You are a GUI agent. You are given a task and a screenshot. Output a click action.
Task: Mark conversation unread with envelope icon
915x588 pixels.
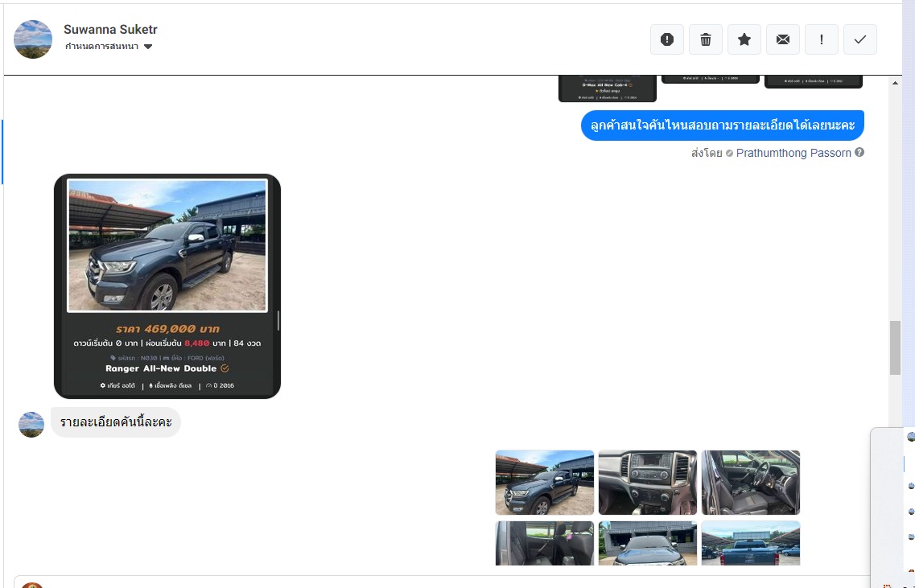click(x=782, y=39)
